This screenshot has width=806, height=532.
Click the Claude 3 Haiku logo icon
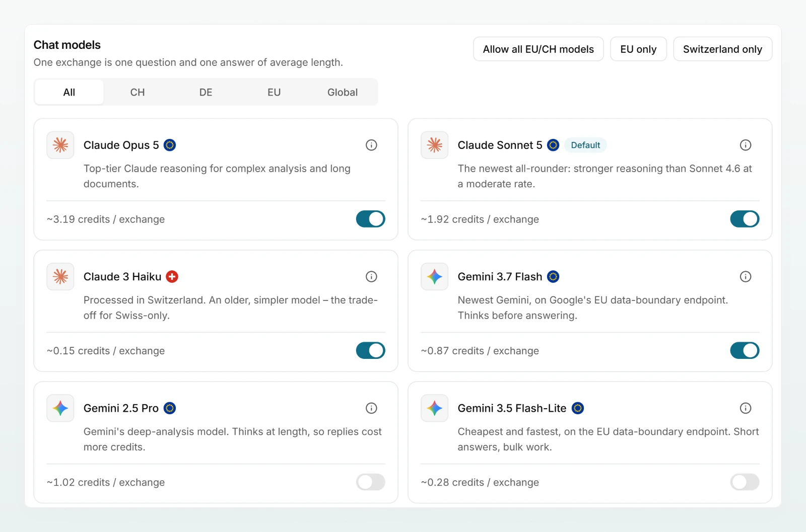point(60,276)
